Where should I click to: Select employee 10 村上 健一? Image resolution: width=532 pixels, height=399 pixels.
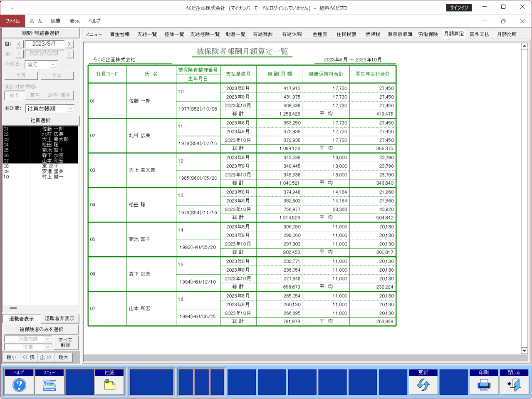pyautogui.click(x=40, y=177)
